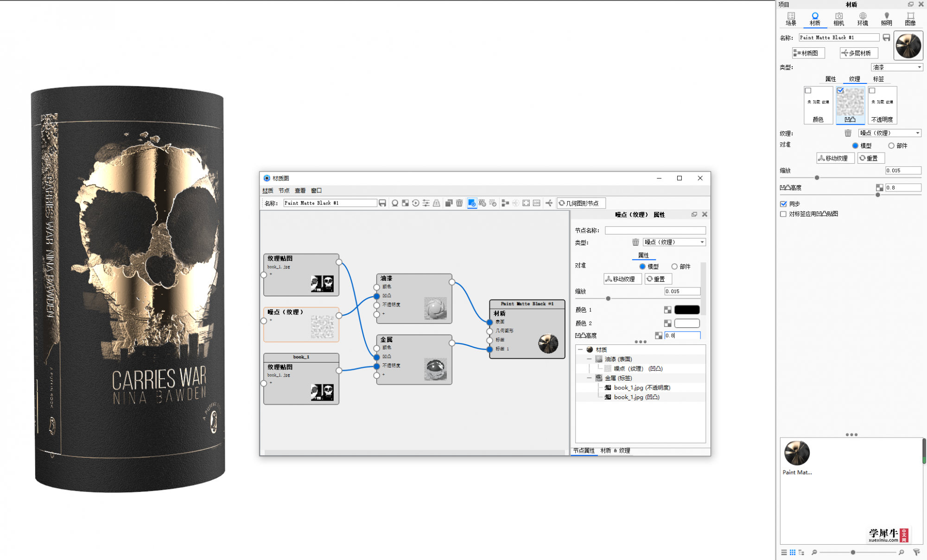The image size is (927, 560).
Task: Save material in the material graph toolbar
Action: coord(382,203)
